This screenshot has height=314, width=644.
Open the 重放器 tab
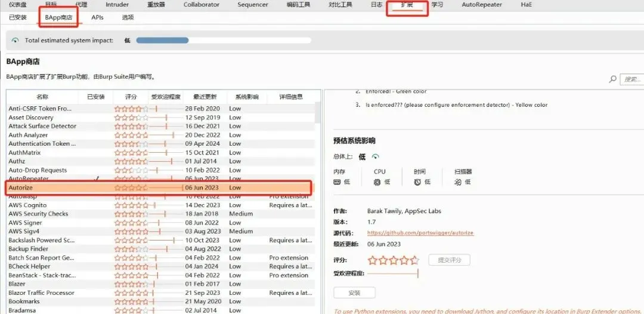tap(156, 5)
